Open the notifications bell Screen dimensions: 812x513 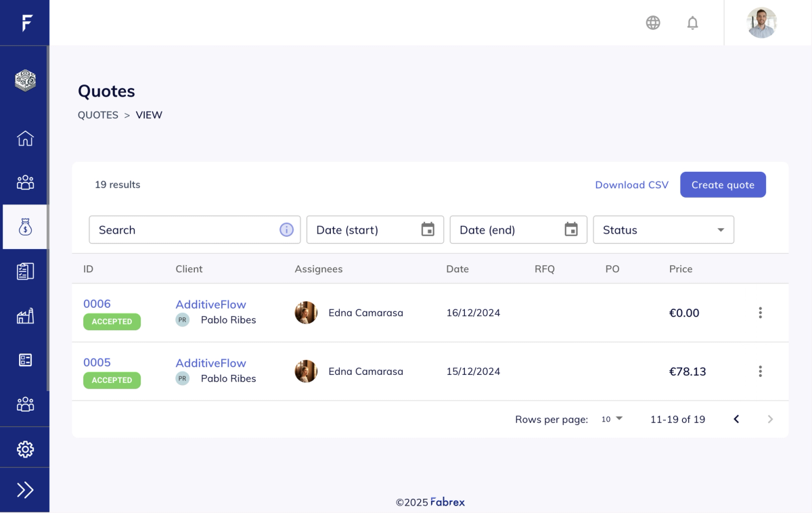[692, 23]
